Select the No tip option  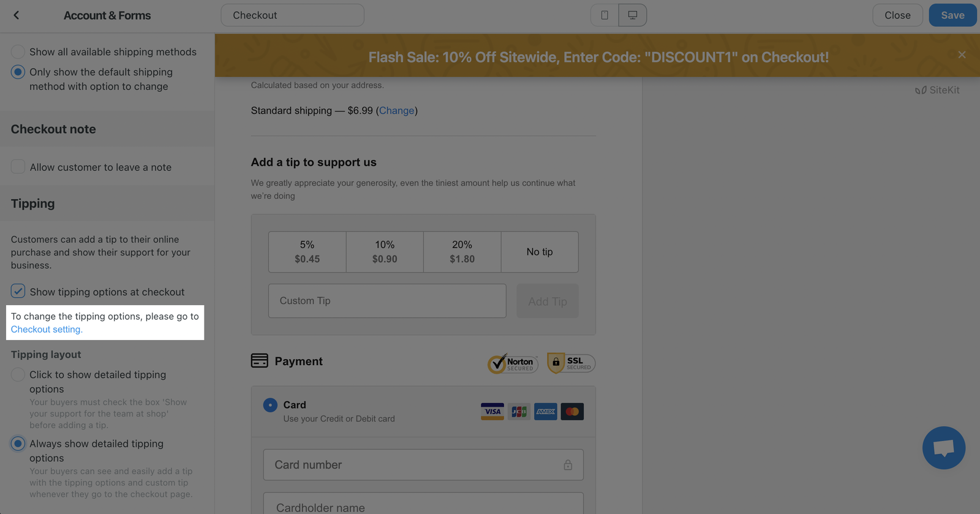click(540, 252)
